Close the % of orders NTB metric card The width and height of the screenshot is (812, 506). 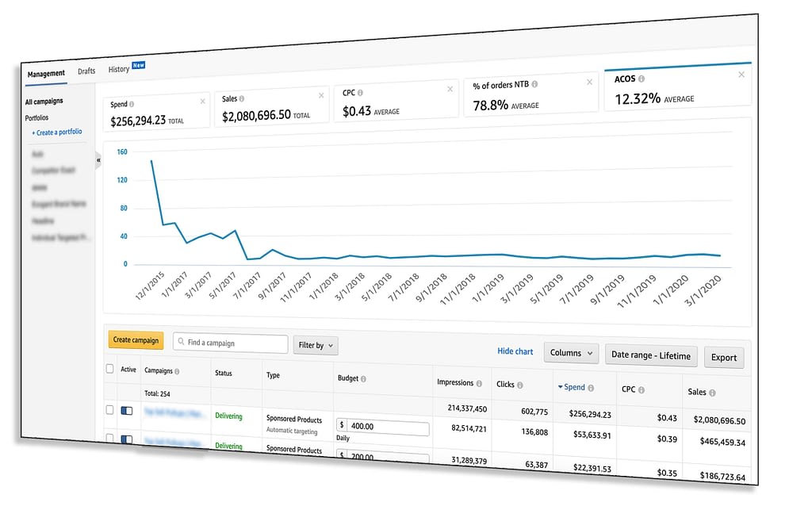point(589,82)
